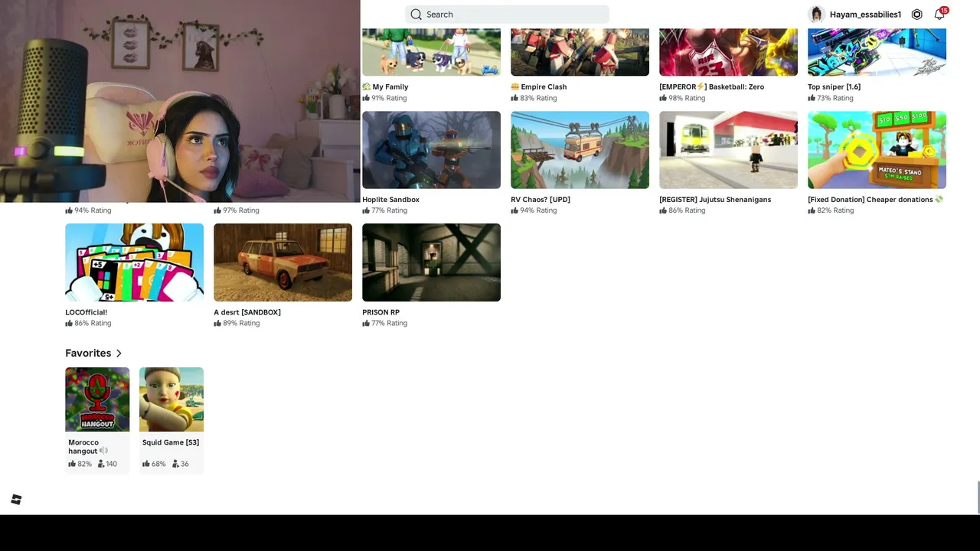Image resolution: width=980 pixels, height=551 pixels.
Task: Open the Jujutsu Shenanigans thumbnail
Action: tap(728, 150)
